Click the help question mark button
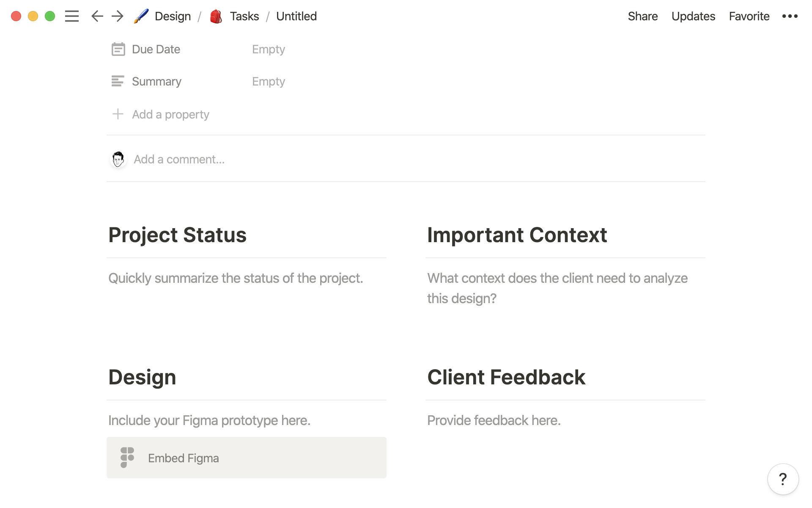 pos(783,479)
